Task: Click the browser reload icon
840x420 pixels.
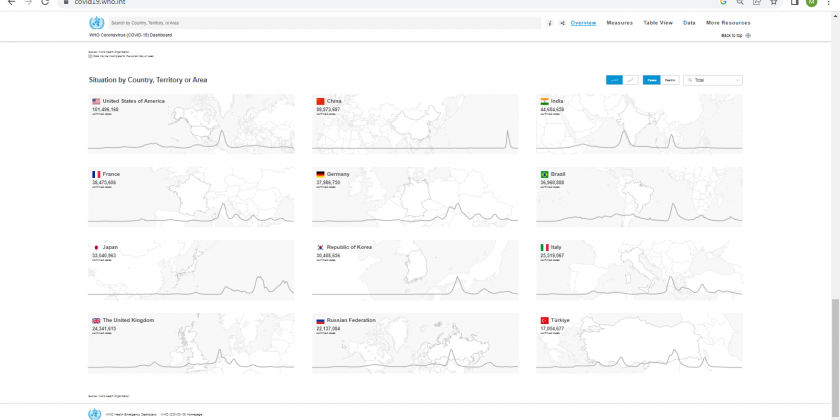Action: pos(45,3)
